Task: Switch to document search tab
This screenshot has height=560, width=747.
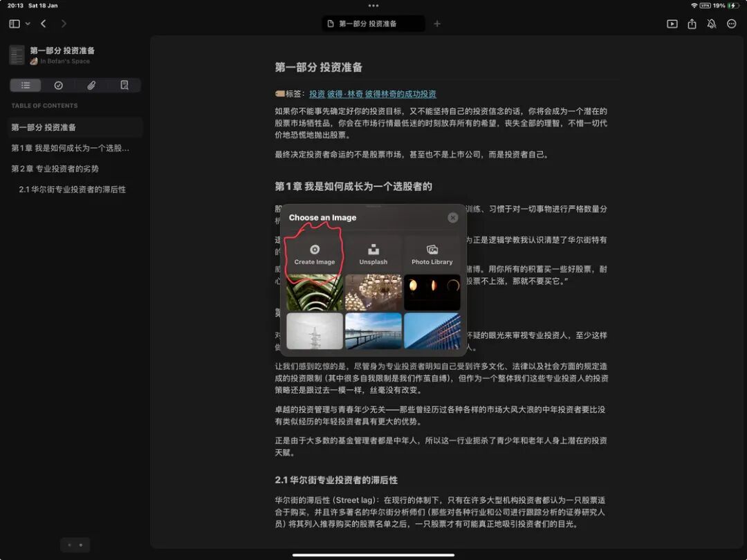Action: pos(124,85)
